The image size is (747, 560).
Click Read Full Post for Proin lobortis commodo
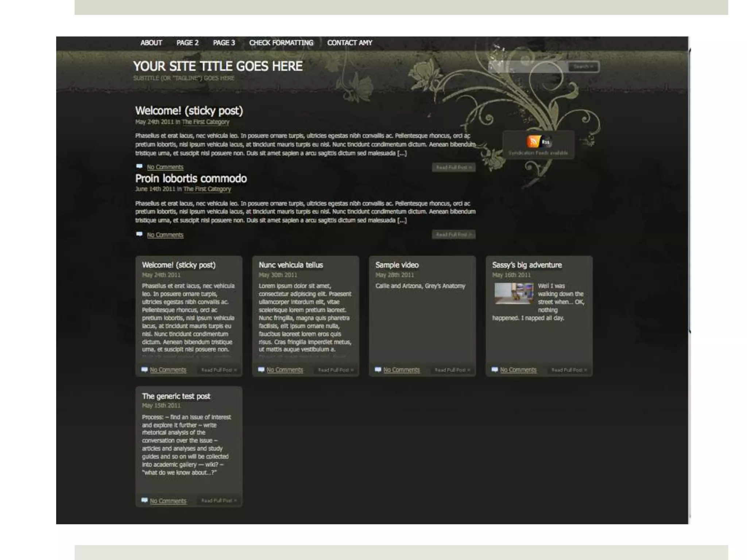coord(453,234)
